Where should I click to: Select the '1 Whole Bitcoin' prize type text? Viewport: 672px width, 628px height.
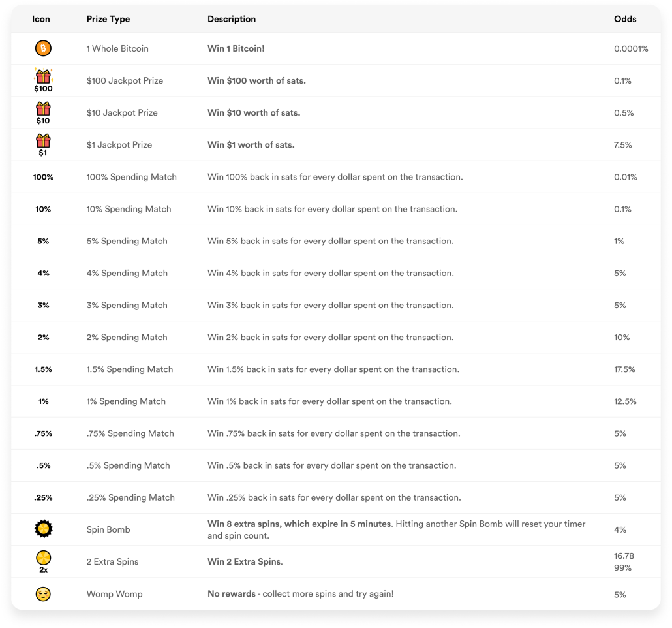pos(117,48)
